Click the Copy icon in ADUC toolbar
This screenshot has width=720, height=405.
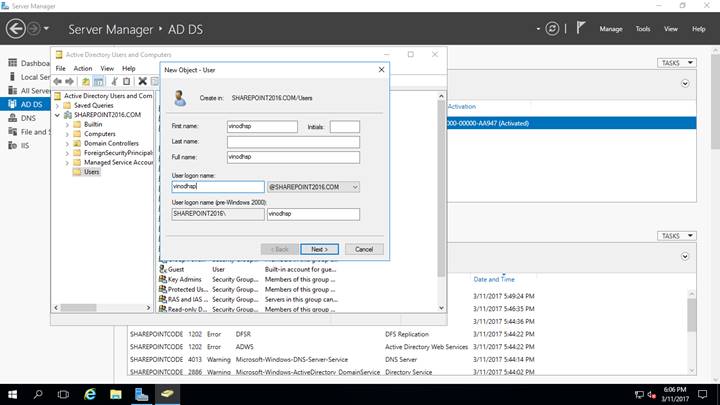click(127, 81)
